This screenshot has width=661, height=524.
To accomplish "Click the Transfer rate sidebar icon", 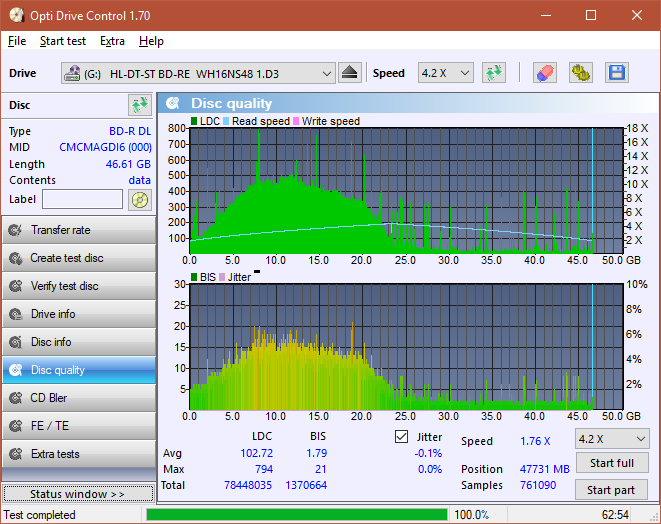I will click(x=16, y=230).
